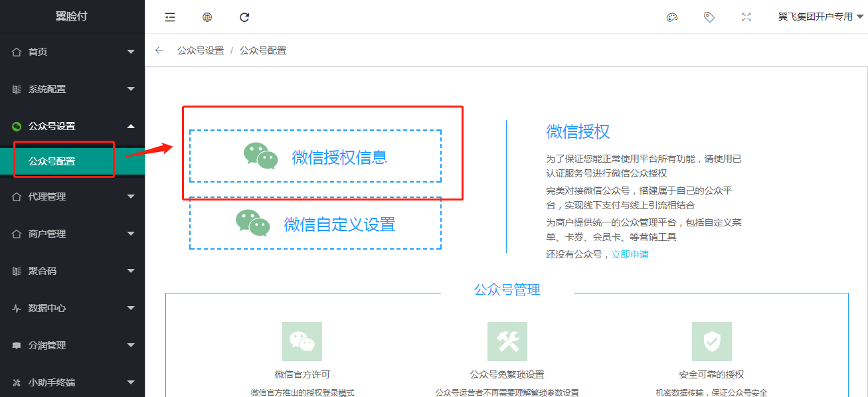
Task: Open the 翼飞集团开户专用 account dropdown
Action: (821, 17)
